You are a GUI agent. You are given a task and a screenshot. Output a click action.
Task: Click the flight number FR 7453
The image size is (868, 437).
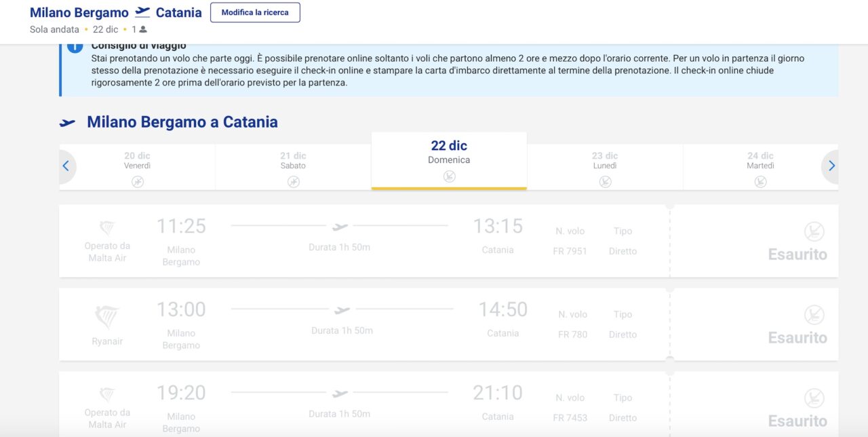[570, 418]
